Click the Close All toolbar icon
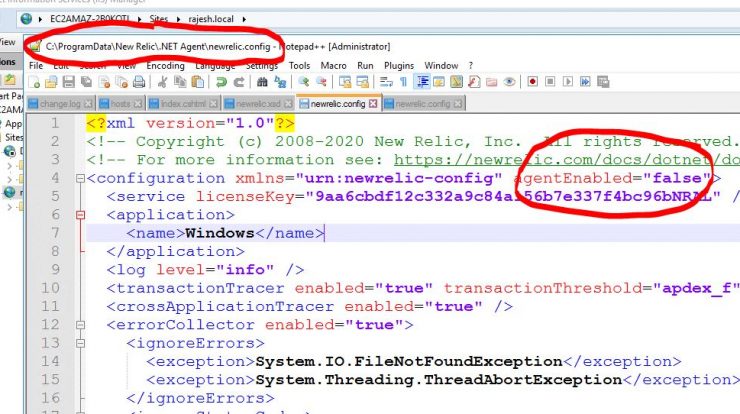Image resolution: width=740 pixels, height=414 pixels. coord(122,82)
